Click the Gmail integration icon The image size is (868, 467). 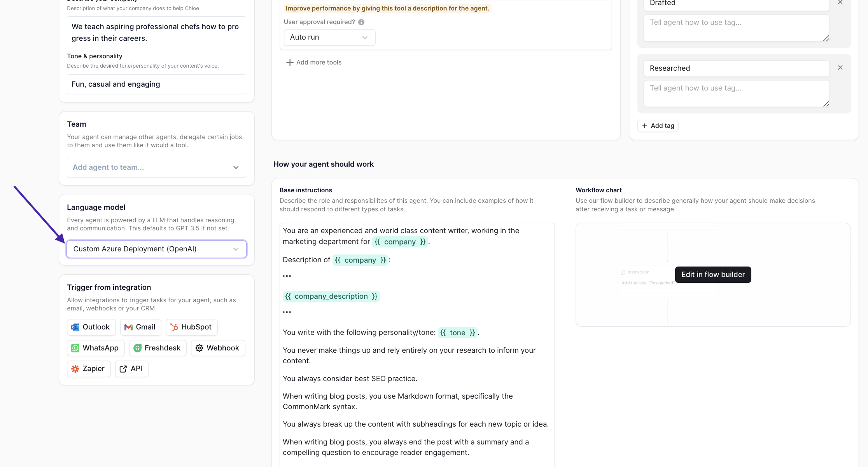coord(129,327)
